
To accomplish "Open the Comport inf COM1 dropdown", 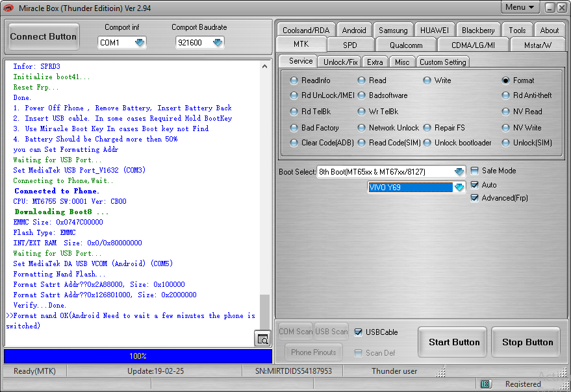I will 140,43.
